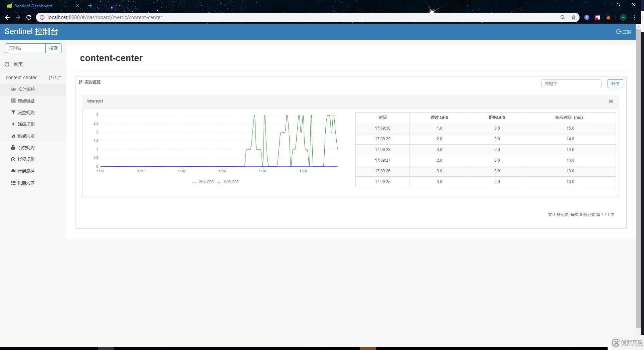644x350 pixels.
Task: Select the 17:09:25 time cell
Action: (382, 182)
